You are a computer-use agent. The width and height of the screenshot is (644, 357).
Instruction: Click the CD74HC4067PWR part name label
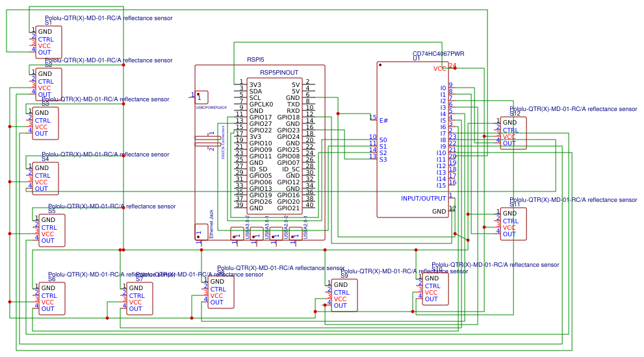(439, 54)
